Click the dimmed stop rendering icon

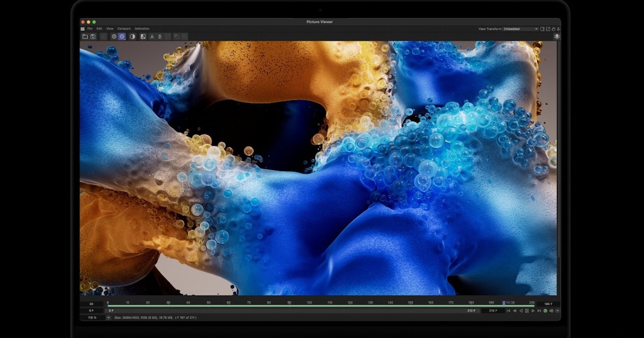104,36
